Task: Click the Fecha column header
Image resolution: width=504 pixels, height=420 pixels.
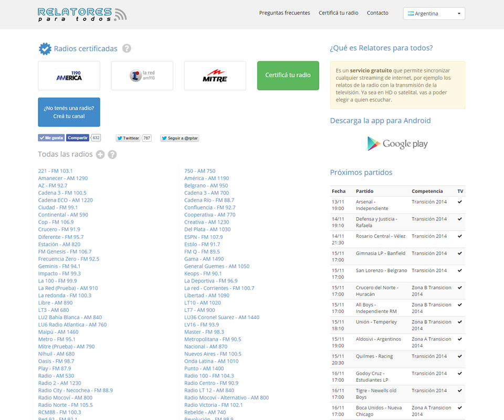Action: 339,191
